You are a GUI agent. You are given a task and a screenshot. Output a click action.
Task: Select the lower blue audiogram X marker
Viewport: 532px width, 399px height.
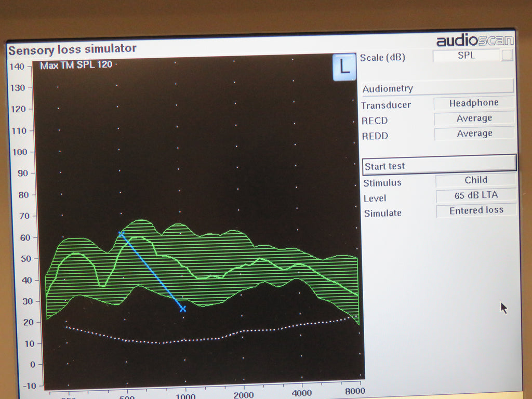[183, 309]
